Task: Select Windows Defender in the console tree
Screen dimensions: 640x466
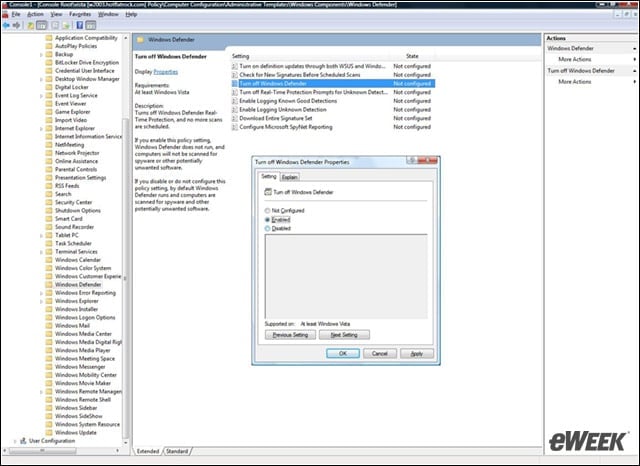Action: (x=78, y=284)
